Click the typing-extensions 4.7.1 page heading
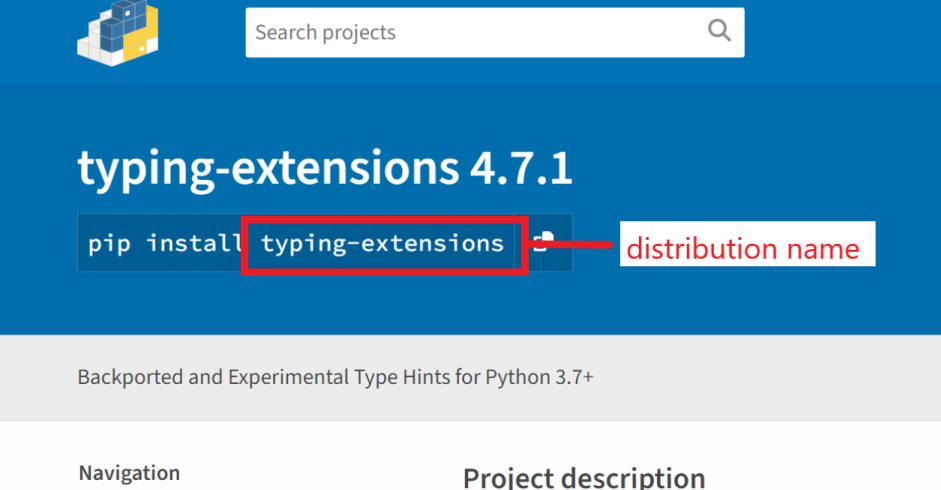This screenshot has height=490, width=941. (325, 169)
